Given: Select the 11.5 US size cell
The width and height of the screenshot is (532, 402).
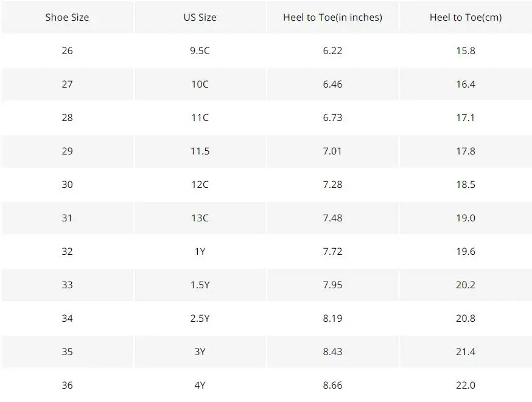Looking at the screenshot, I should (200, 151).
